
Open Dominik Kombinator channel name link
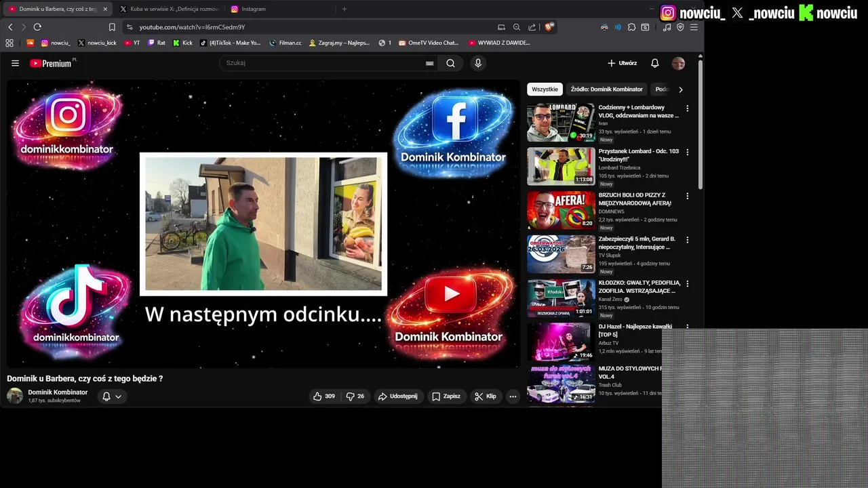pyautogui.click(x=58, y=392)
